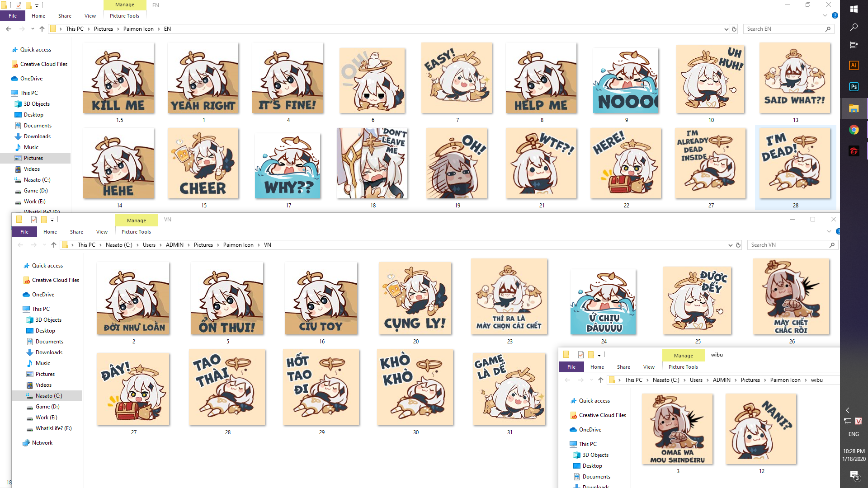868x488 pixels.
Task: Open Picture Tools tab in VN window
Action: point(136,232)
